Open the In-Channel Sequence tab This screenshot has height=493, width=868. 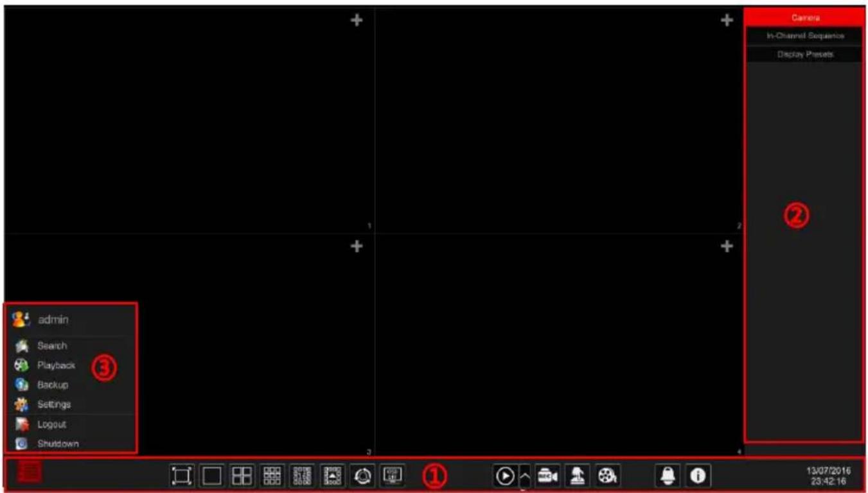804,36
